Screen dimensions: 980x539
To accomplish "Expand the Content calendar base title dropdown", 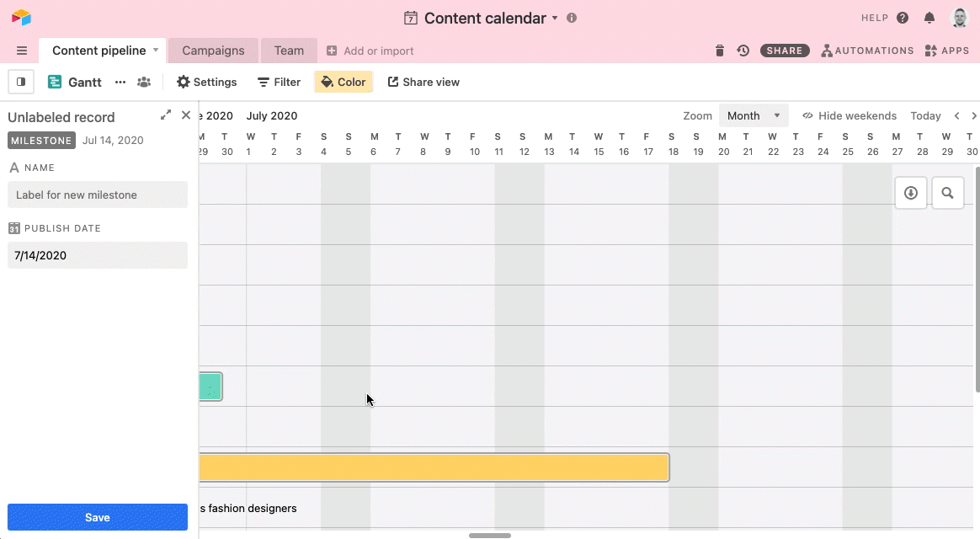I will (x=555, y=19).
